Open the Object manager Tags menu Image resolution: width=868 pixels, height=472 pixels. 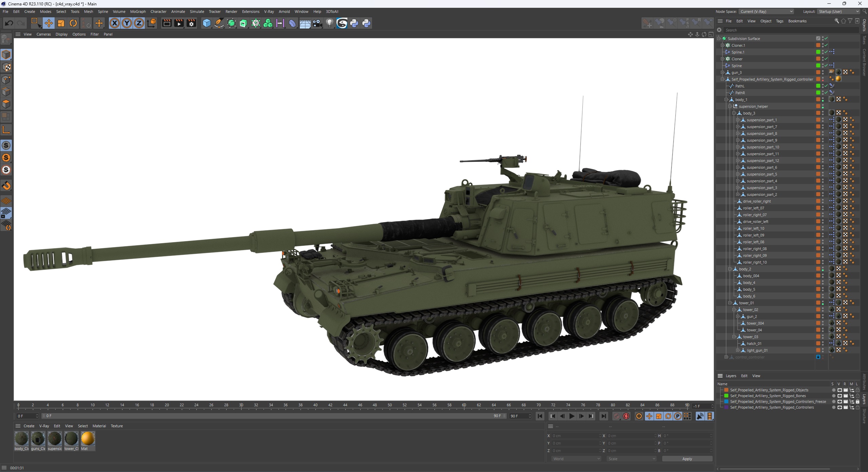[779, 21]
